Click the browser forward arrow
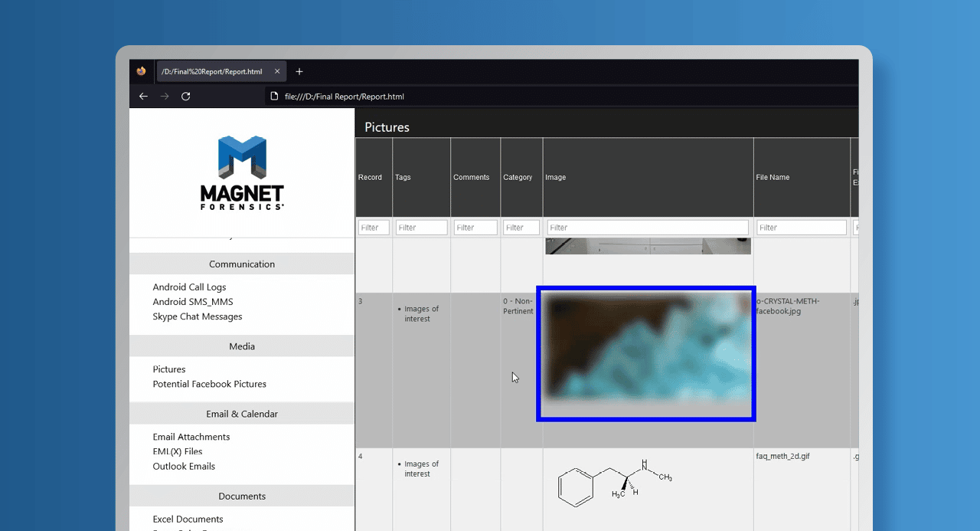This screenshot has height=531, width=980. pyautogui.click(x=165, y=97)
